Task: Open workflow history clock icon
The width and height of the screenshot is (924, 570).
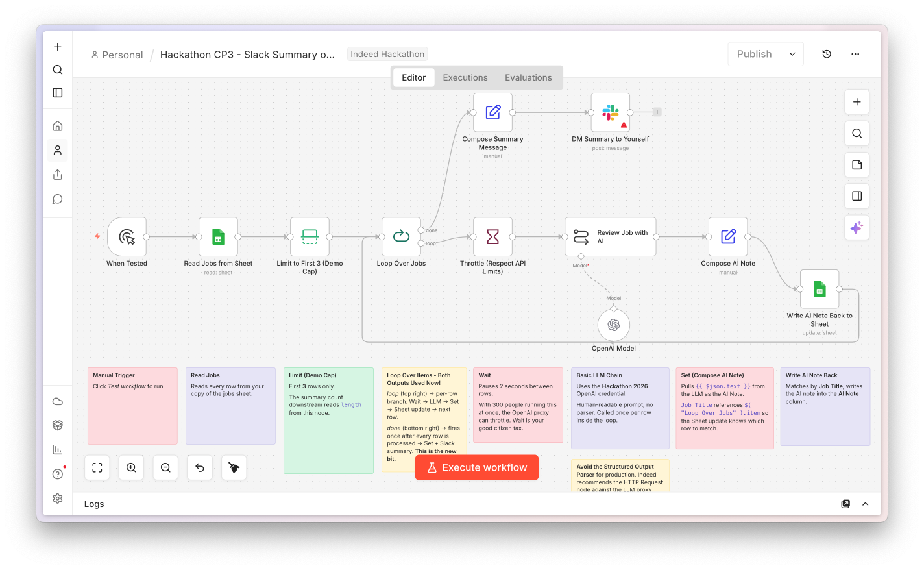Action: point(827,54)
